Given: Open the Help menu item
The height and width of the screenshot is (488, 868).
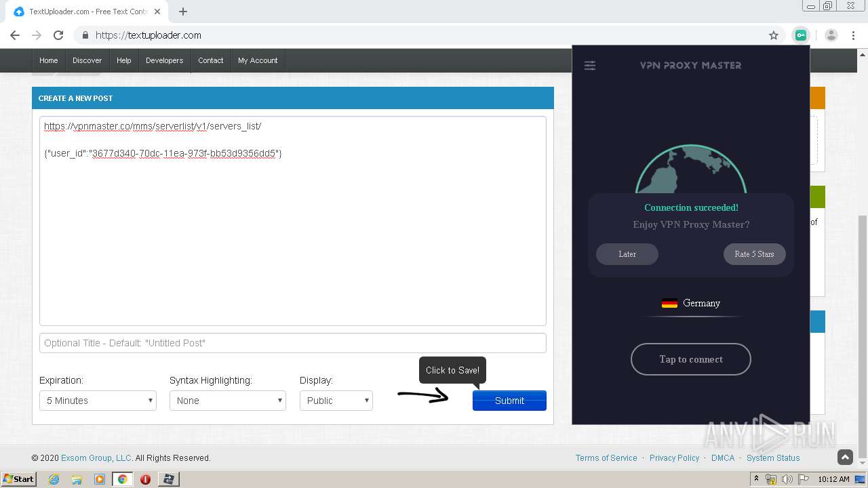Looking at the screenshot, I should click(x=123, y=60).
